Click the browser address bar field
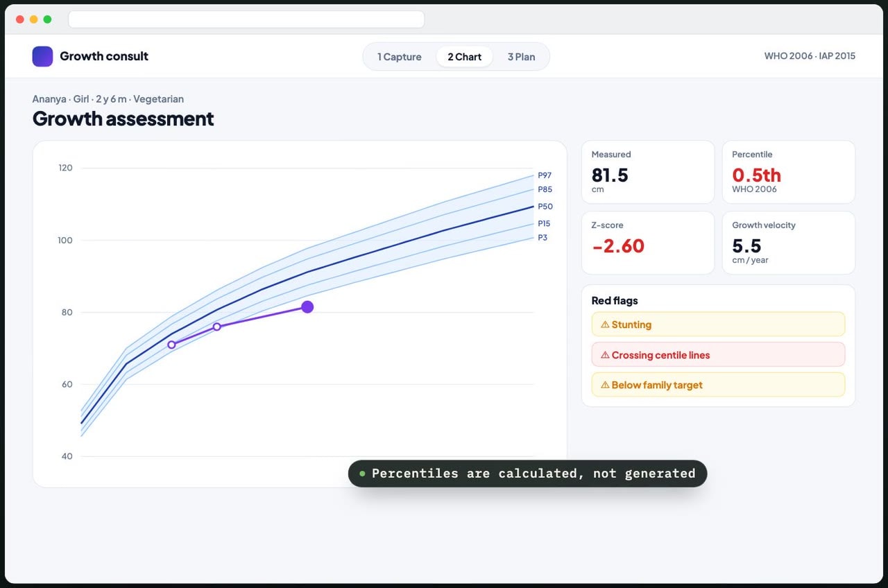Image resolution: width=888 pixels, height=588 pixels. 246,19
